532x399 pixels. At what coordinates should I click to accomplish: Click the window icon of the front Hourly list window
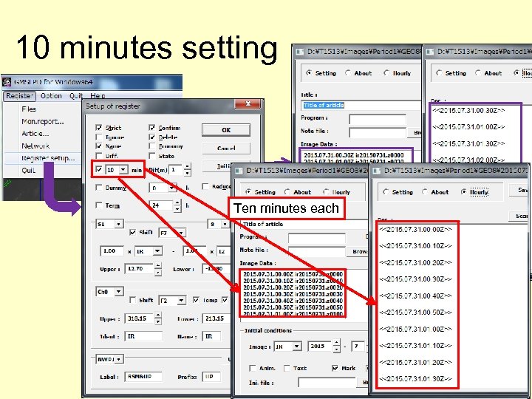376,170
